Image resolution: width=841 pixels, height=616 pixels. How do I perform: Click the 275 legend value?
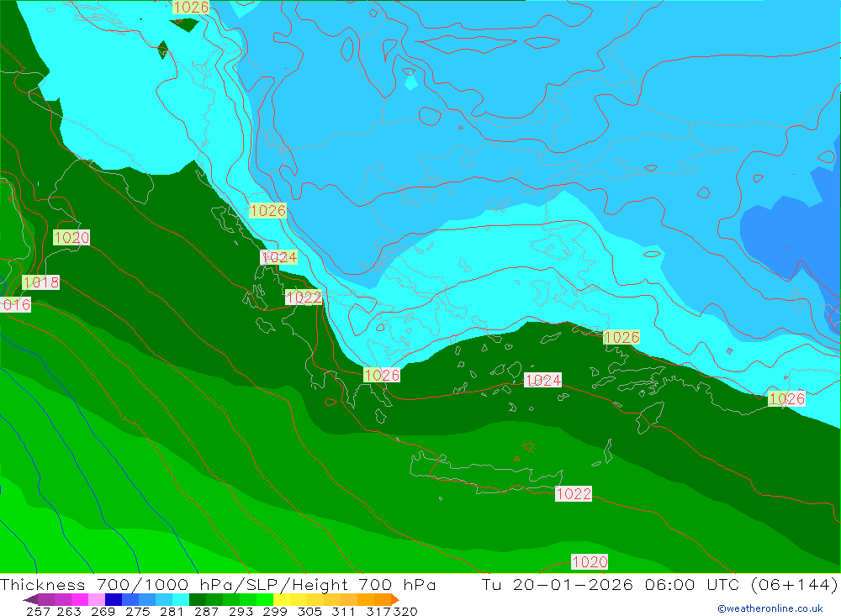[137, 611]
